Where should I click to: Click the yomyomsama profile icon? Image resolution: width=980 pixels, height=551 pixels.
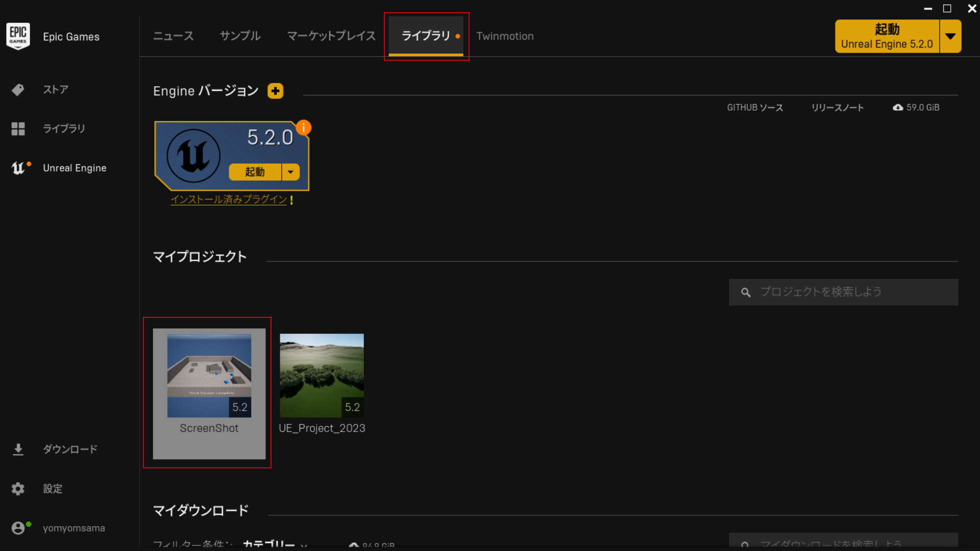18,528
